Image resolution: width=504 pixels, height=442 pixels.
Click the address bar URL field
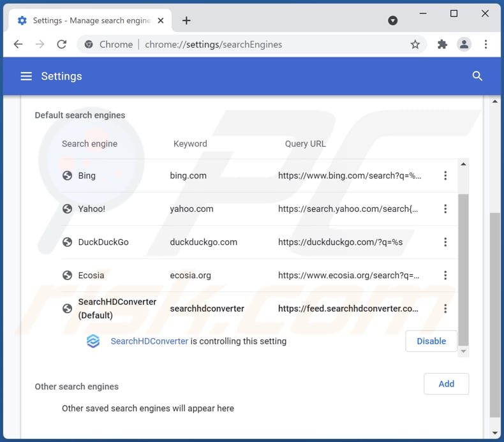click(x=255, y=45)
